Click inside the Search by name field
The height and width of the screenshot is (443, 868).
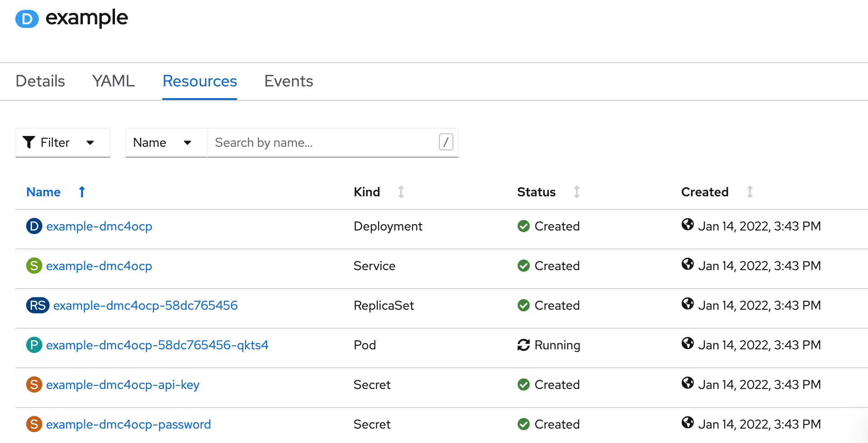point(315,142)
